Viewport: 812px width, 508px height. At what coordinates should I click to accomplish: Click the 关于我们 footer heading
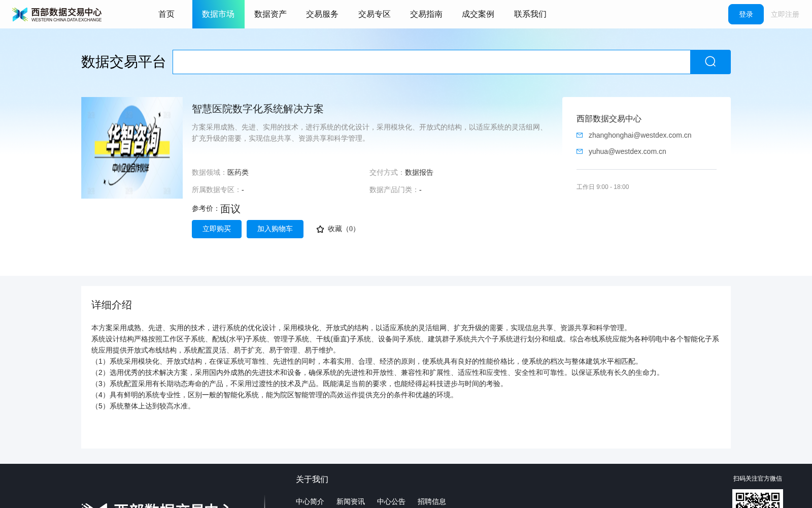pos(312,480)
